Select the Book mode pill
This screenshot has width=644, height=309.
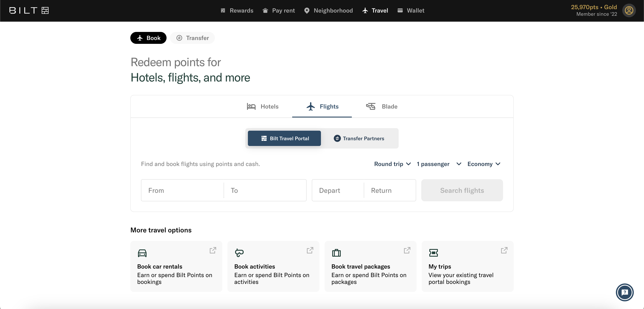coord(148,38)
